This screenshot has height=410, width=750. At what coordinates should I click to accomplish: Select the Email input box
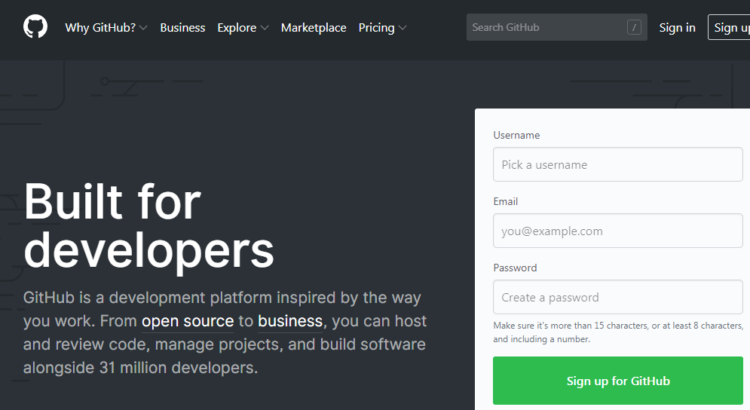point(617,231)
